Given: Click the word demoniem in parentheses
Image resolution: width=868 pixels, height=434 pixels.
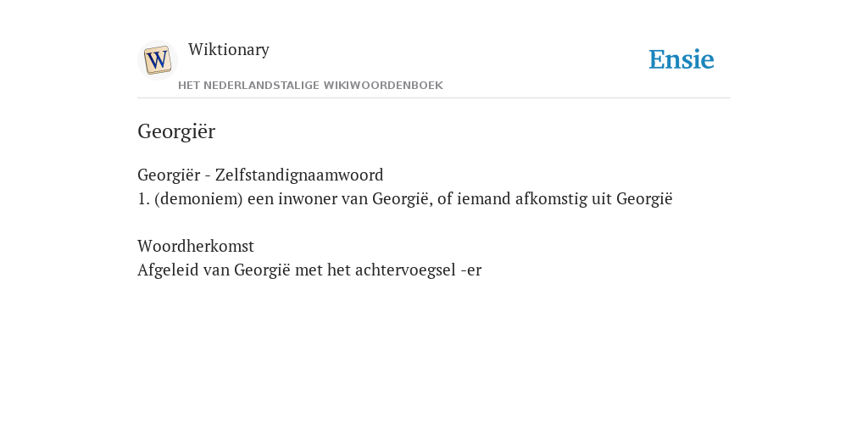Looking at the screenshot, I should [x=198, y=198].
